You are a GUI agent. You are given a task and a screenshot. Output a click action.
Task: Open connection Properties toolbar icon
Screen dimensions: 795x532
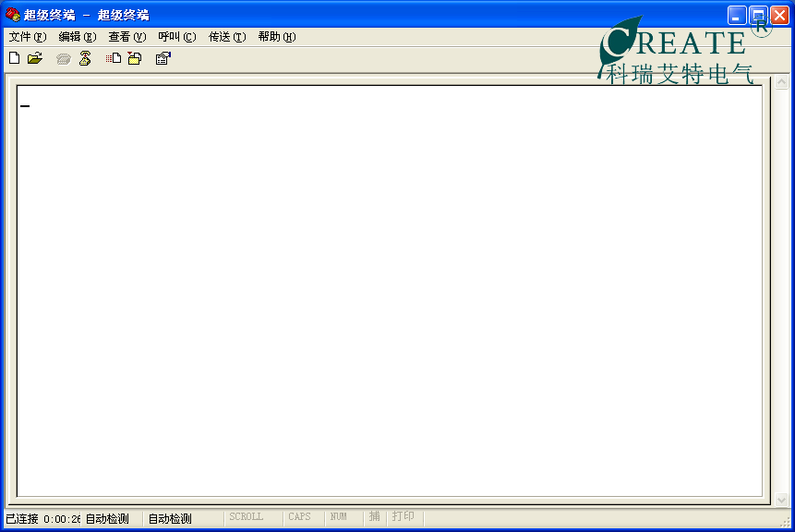pyautogui.click(x=163, y=58)
